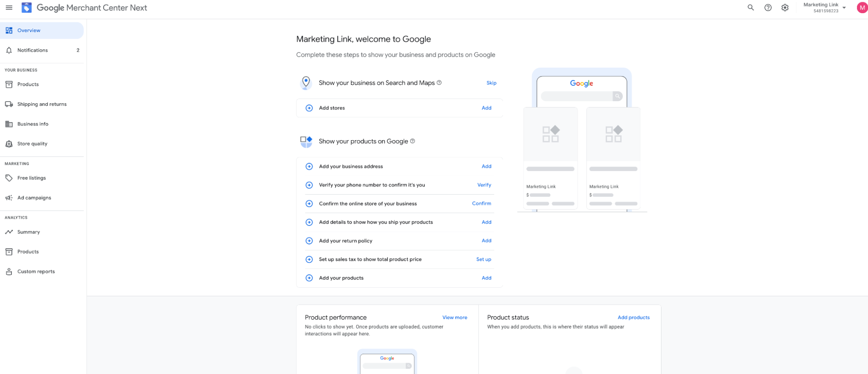Click Add link for shipping details
The height and width of the screenshot is (374, 868).
(486, 222)
